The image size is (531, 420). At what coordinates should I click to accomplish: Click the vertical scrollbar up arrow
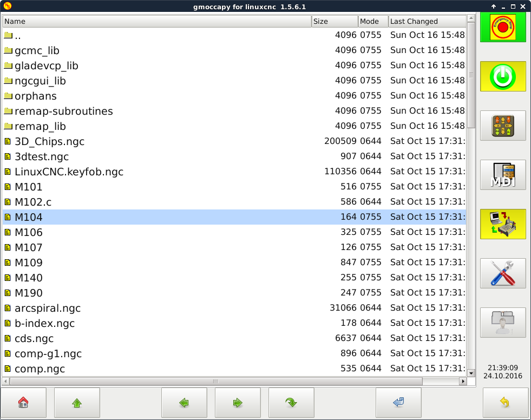[471, 18]
